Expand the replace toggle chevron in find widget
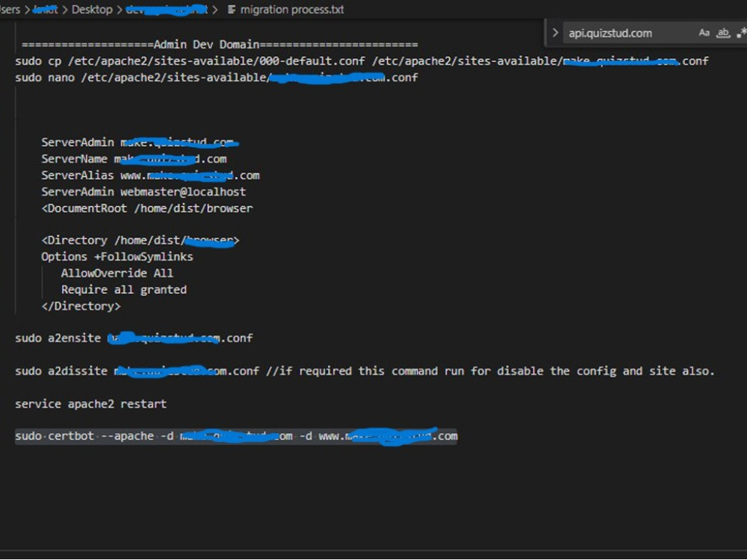The image size is (747, 560). pyautogui.click(x=555, y=33)
